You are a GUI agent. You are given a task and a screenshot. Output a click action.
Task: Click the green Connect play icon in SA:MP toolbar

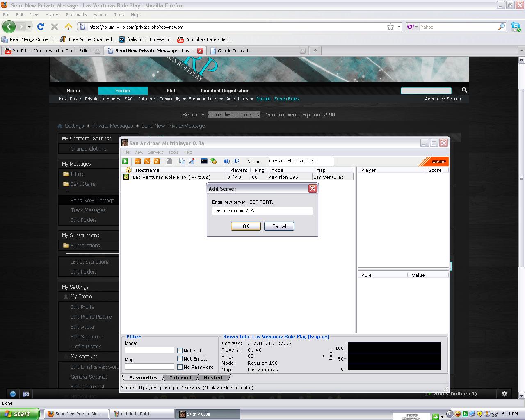(x=125, y=162)
